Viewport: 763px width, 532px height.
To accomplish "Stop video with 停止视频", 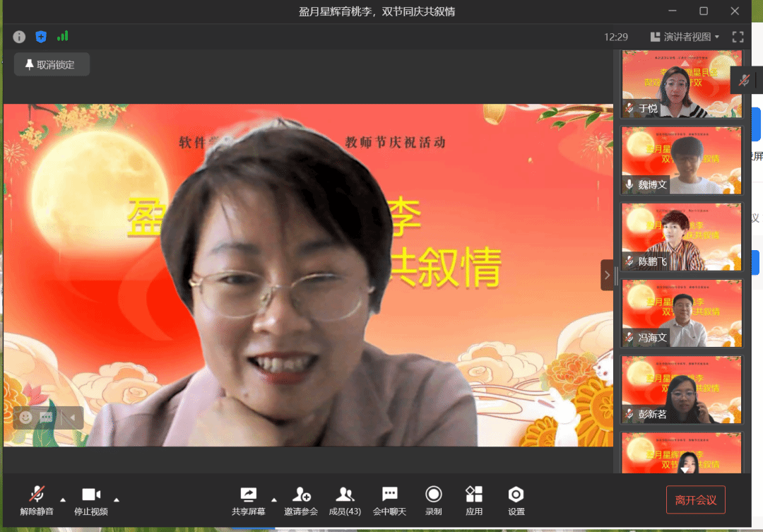I will 91,500.
